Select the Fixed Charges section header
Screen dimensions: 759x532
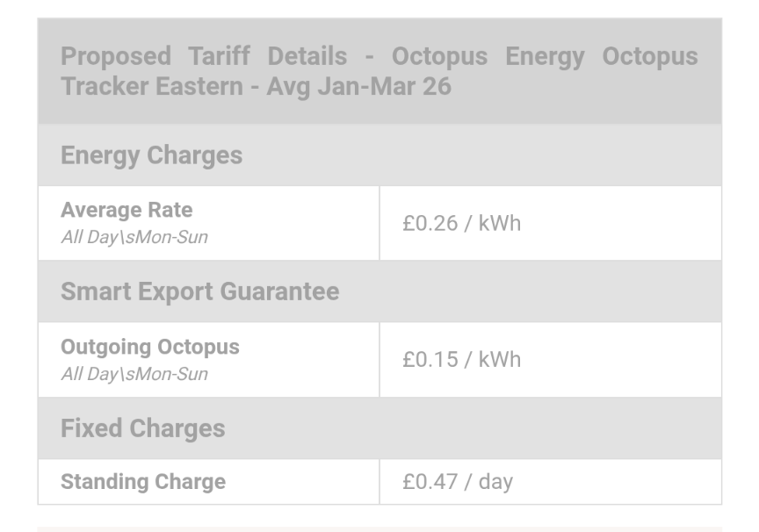click(x=142, y=428)
